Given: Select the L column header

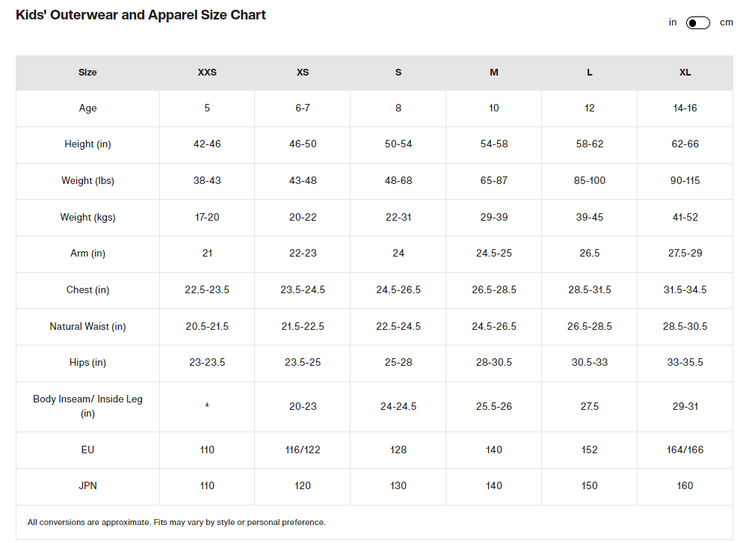Looking at the screenshot, I should [x=590, y=72].
